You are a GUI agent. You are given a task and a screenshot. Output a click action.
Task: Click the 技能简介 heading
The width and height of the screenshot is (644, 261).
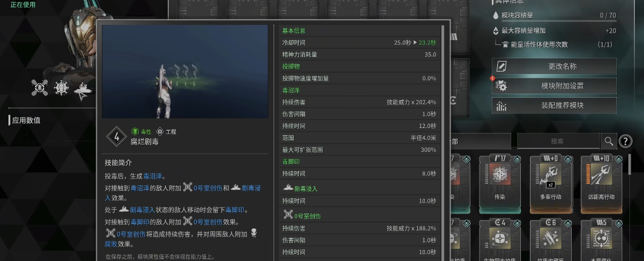tap(118, 163)
